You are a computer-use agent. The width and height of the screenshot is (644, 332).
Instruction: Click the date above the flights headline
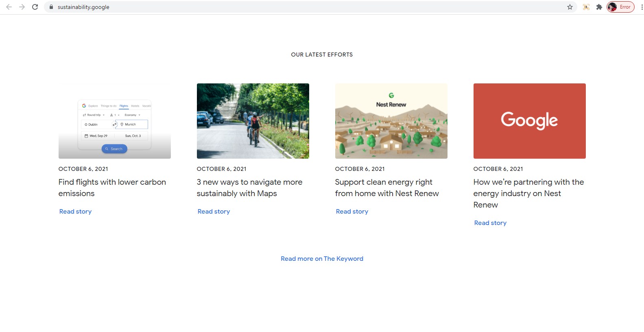tap(83, 169)
